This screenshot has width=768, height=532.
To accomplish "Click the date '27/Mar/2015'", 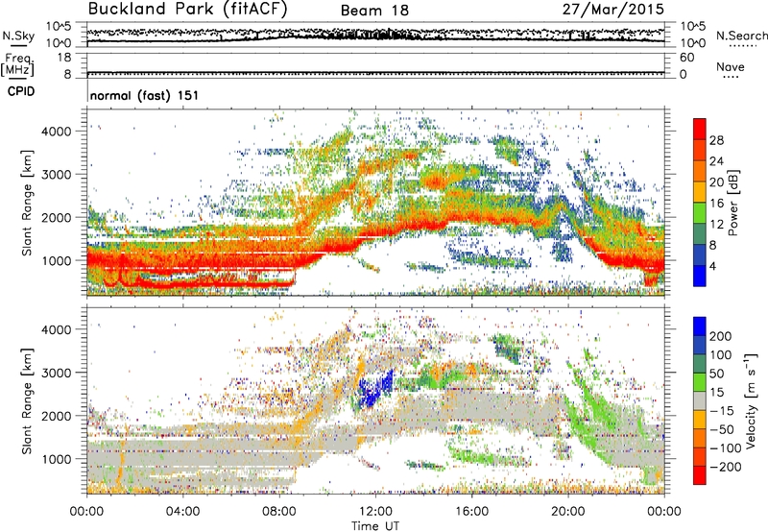I will tap(612, 9).
